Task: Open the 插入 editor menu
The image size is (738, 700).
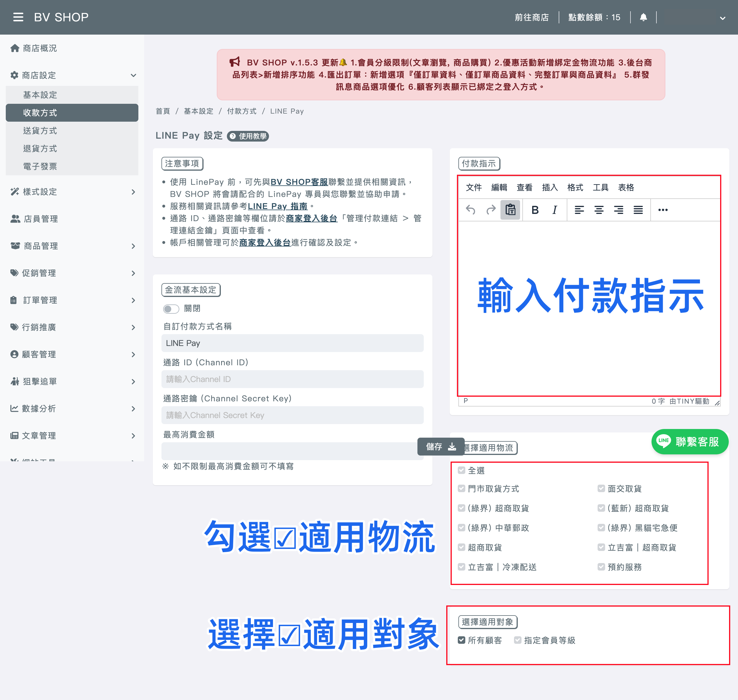Action: coord(549,187)
